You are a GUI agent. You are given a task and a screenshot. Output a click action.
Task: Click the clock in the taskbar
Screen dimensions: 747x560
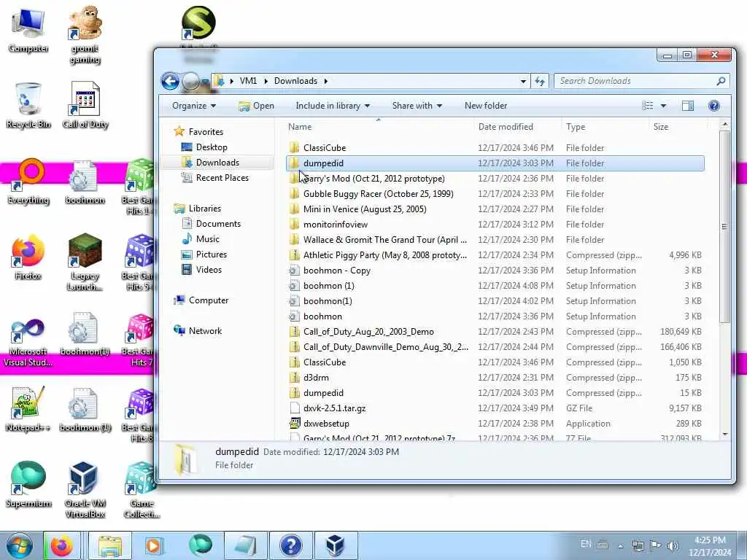[710, 546]
